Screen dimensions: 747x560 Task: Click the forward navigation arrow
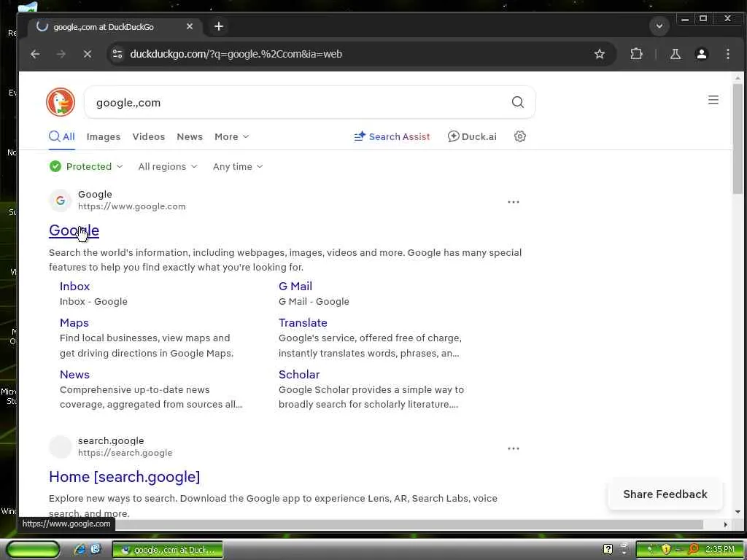click(x=61, y=54)
